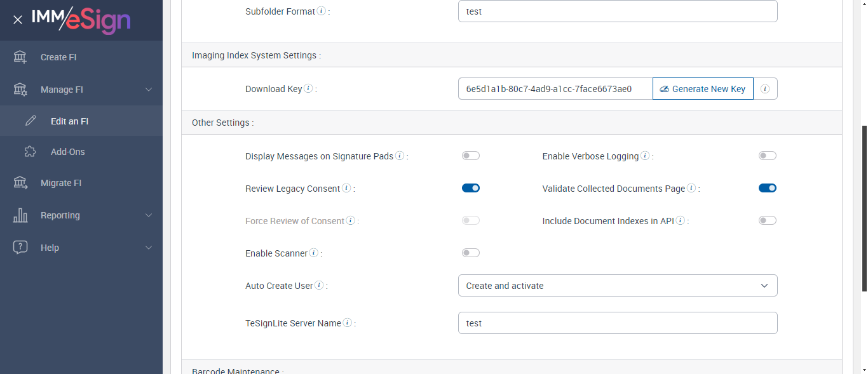The width and height of the screenshot is (868, 374).
Task: Show info for Enable Verbose Logging
Action: [645, 156]
